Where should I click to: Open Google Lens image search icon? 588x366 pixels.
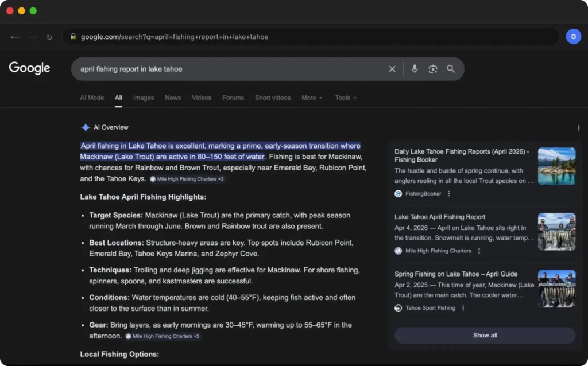click(433, 69)
